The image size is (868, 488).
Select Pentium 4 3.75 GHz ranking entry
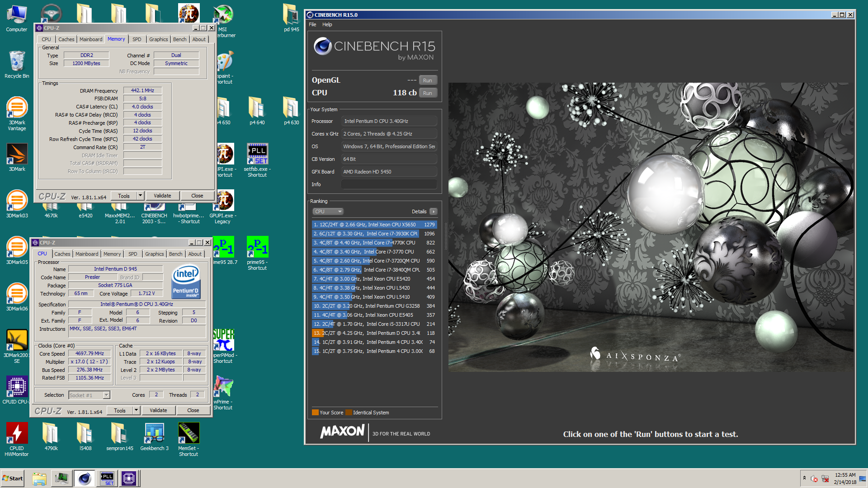374,351
